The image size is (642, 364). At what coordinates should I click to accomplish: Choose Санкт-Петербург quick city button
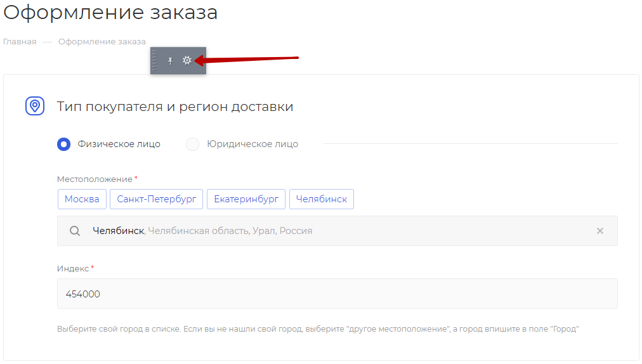tap(157, 199)
